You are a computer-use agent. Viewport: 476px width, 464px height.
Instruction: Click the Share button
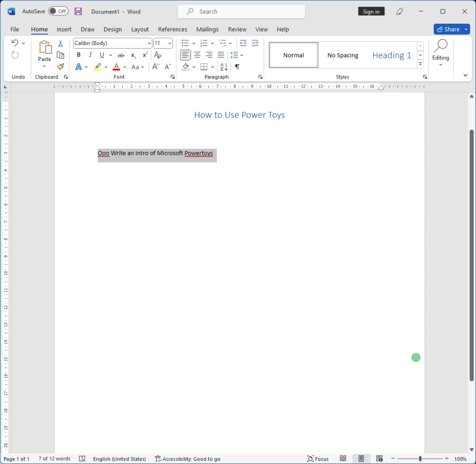pos(448,29)
